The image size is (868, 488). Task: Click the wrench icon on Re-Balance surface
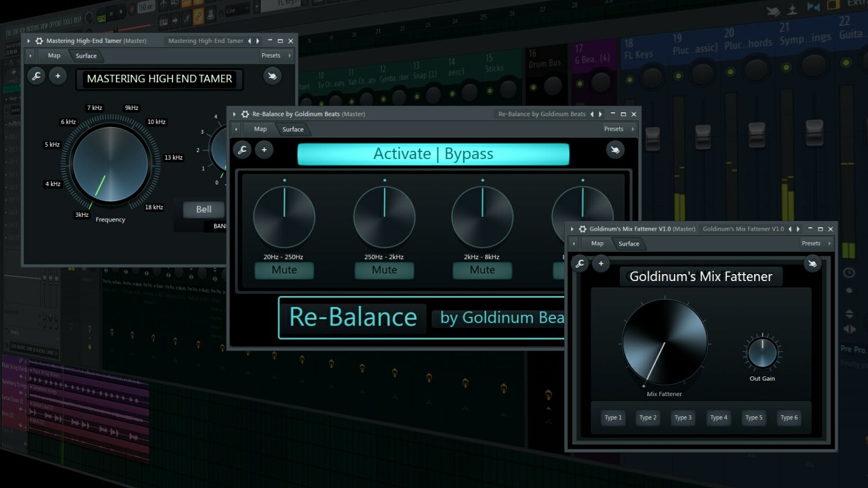pos(242,149)
